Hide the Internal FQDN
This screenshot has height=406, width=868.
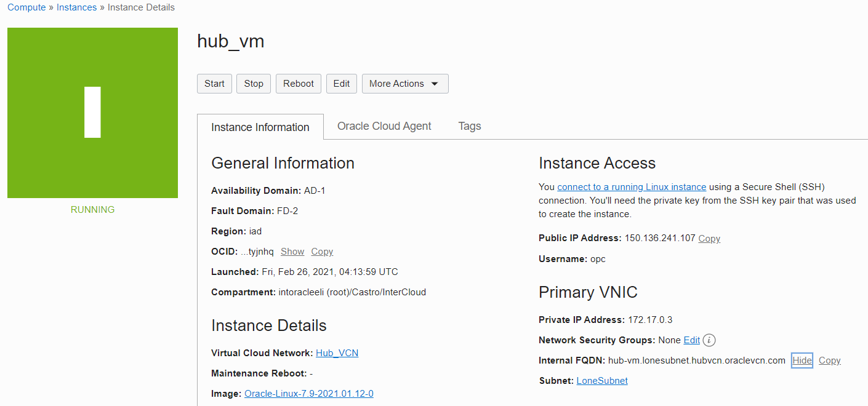(x=802, y=360)
